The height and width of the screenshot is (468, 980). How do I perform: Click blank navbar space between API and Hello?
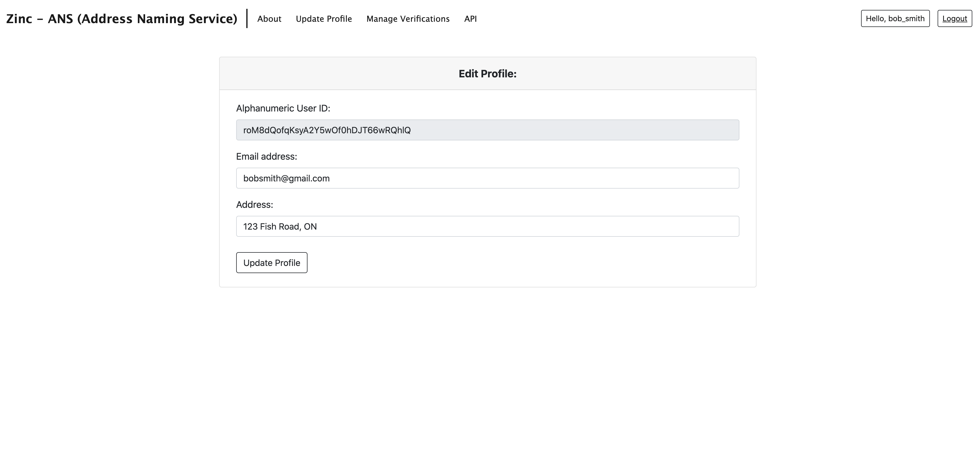pyautogui.click(x=666, y=19)
